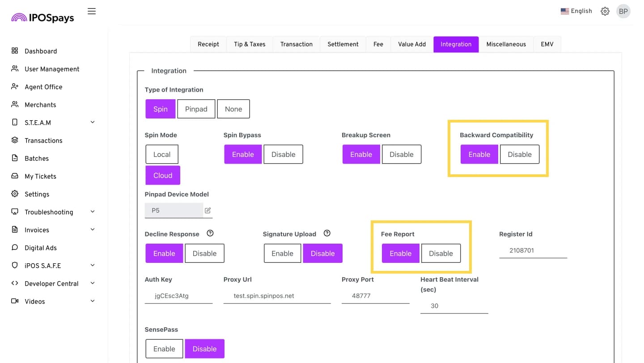Click the Dashboard grid icon
Image resolution: width=644 pixels, height=363 pixels.
15,51
